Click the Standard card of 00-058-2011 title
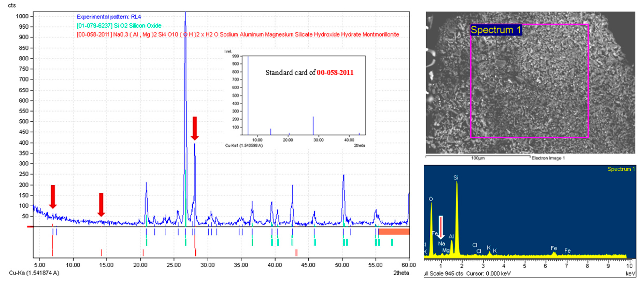 click(x=309, y=72)
